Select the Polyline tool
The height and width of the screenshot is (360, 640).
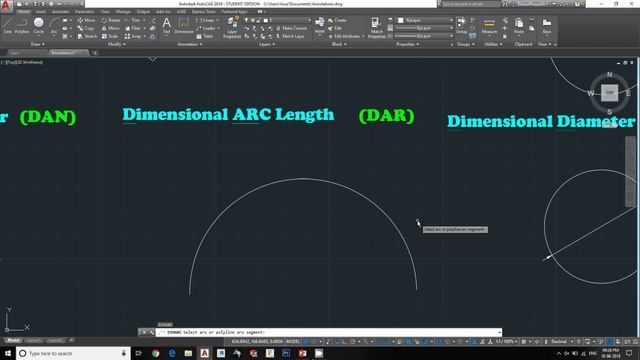coord(22,25)
